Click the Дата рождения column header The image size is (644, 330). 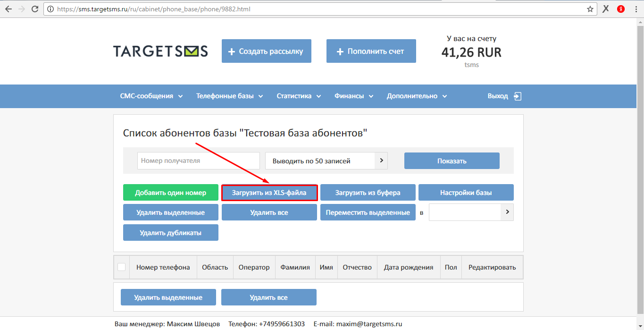pos(409,267)
